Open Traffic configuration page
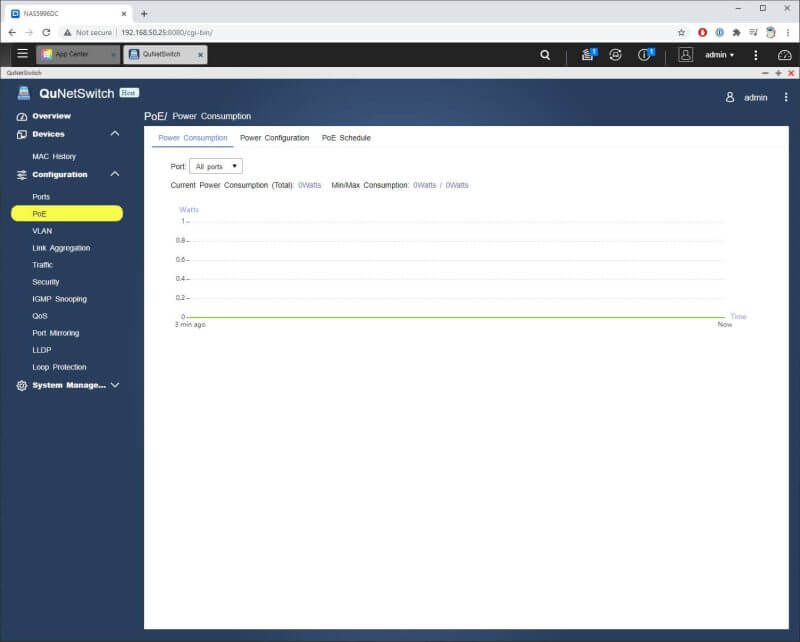 tap(42, 265)
